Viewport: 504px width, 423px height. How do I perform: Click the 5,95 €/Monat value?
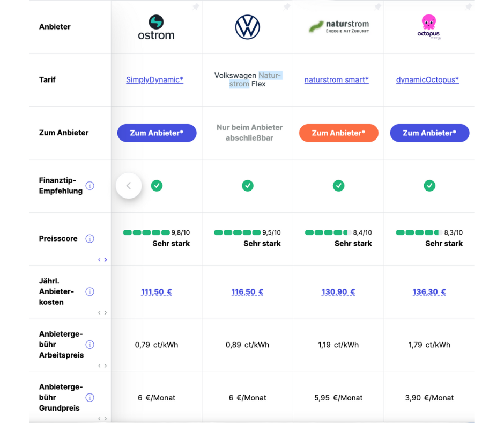[x=338, y=398]
